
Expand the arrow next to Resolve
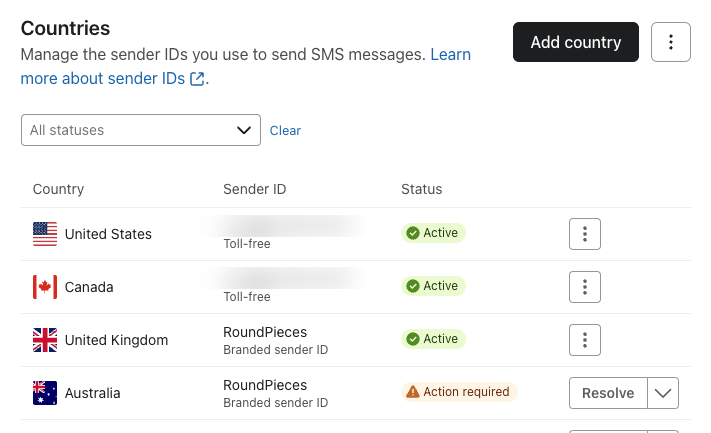tap(663, 393)
